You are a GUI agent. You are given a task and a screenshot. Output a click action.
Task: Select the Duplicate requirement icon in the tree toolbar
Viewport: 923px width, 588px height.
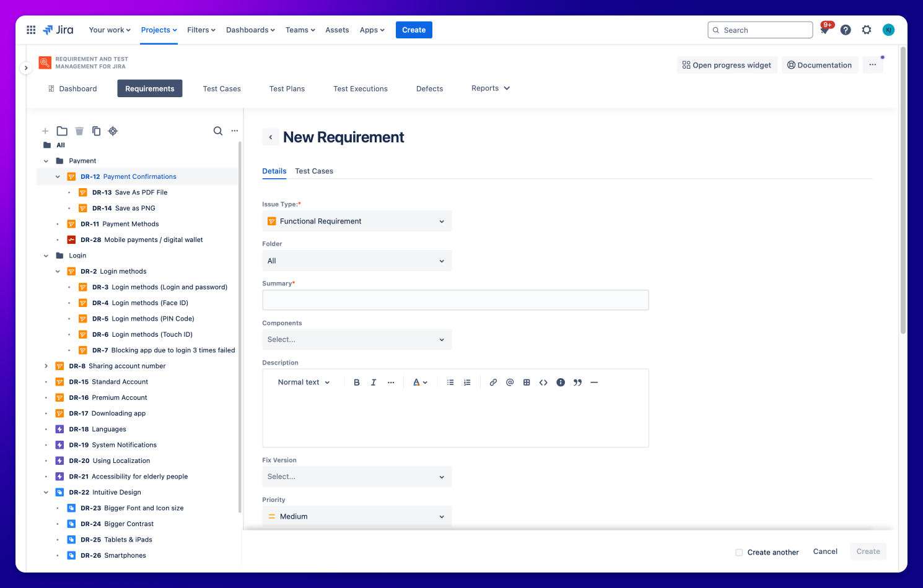coord(97,131)
